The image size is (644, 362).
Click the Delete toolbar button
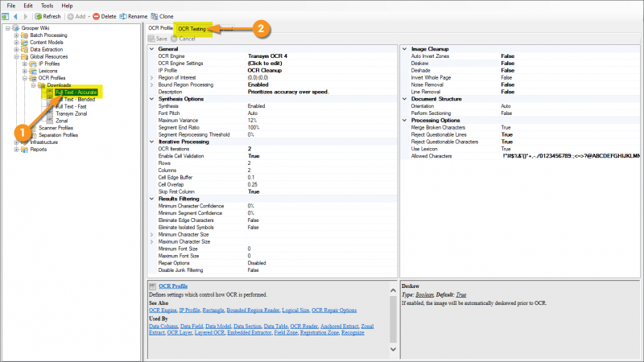click(105, 16)
